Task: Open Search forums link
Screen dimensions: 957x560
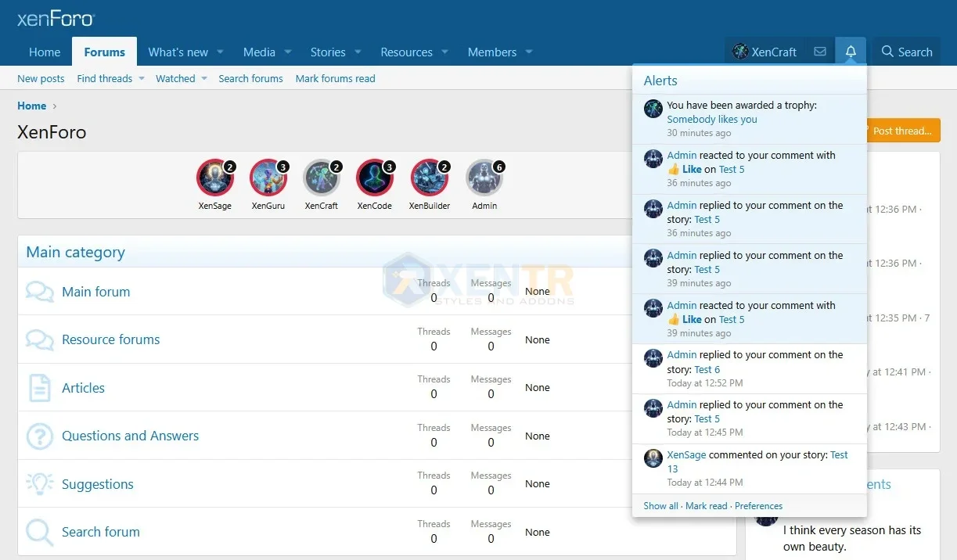Action: click(x=250, y=78)
